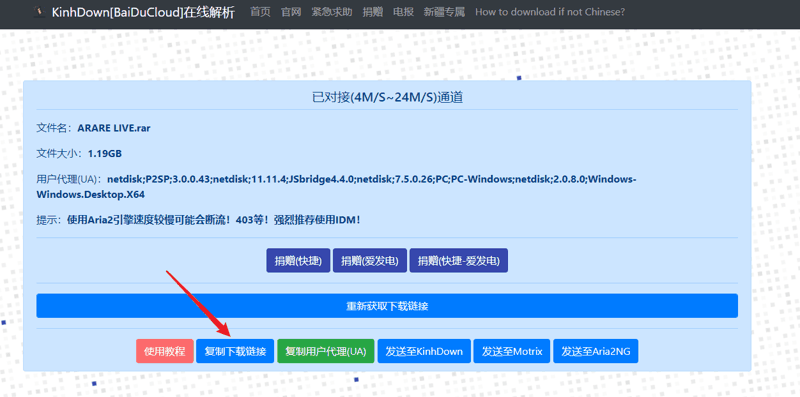
Task: Open the 官网 navigation link
Action: [291, 12]
